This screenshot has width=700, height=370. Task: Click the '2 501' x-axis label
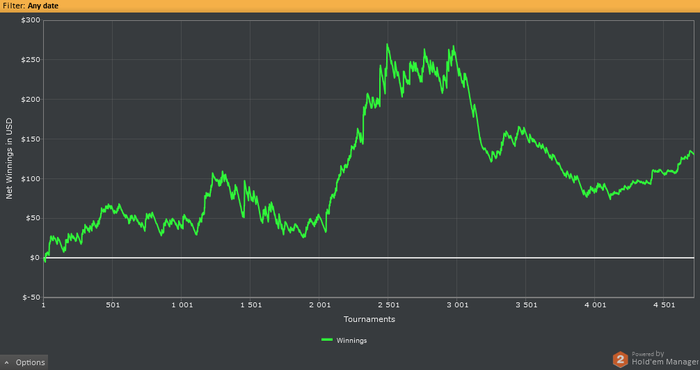[x=388, y=305]
